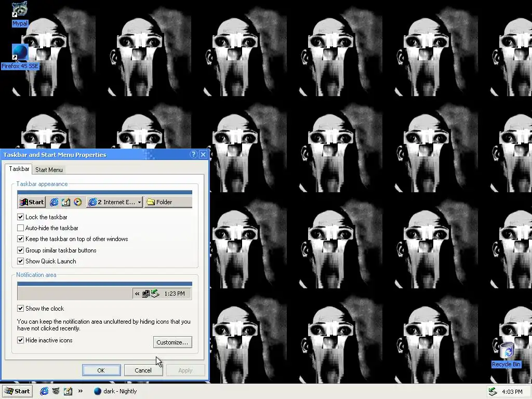
Task: Click the preview tray chevron arrows
Action: (x=137, y=294)
